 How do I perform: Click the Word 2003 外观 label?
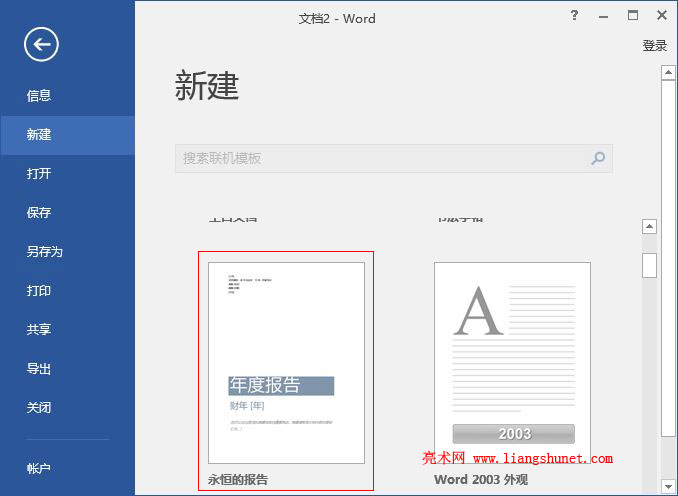point(481,480)
